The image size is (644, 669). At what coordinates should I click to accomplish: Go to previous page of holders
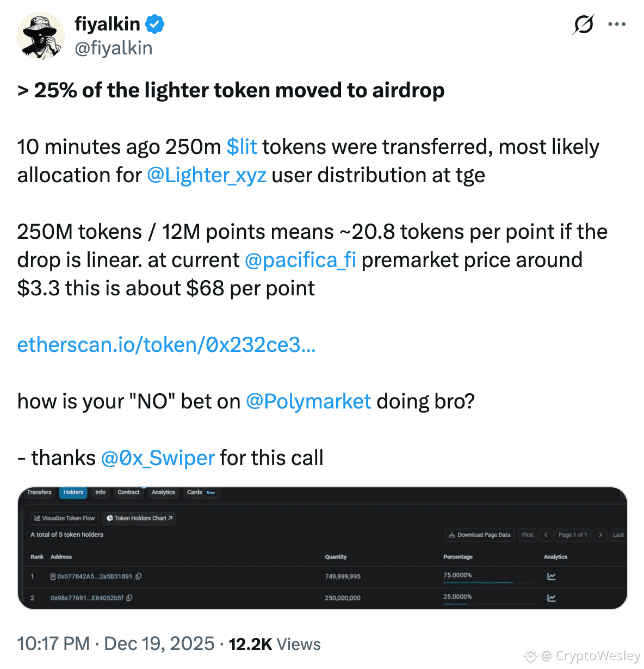[x=546, y=535]
